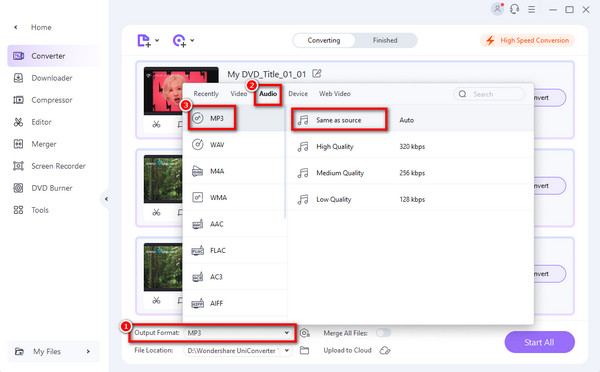Click Convert button for first video

550,98
